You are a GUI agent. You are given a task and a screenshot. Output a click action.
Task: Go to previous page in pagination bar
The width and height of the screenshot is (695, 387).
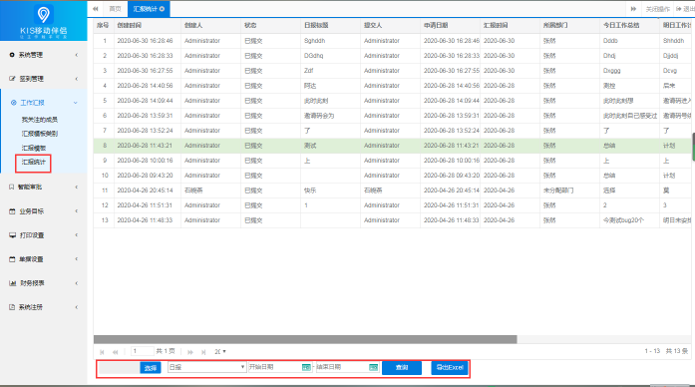pos(115,352)
